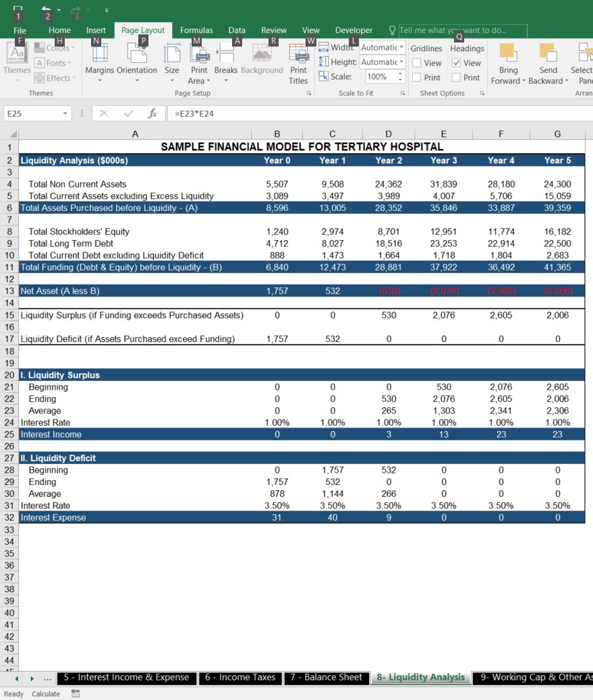
Task: Switch to the Developer tab
Action: tap(354, 30)
